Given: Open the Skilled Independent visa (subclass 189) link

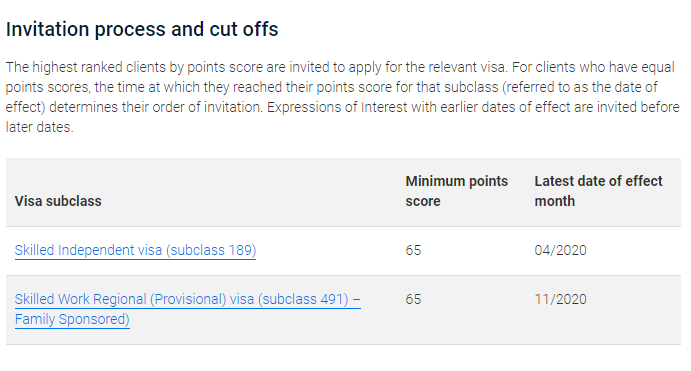Looking at the screenshot, I should pyautogui.click(x=135, y=250).
